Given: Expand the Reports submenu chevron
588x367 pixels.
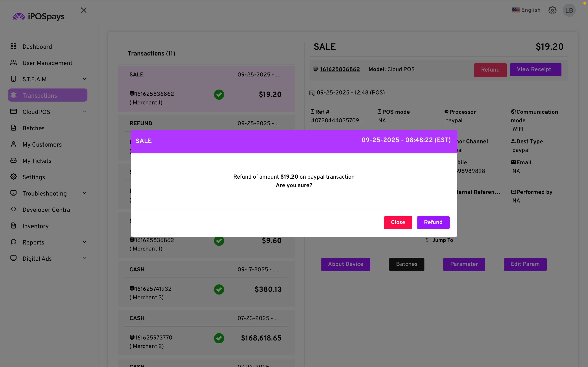Looking at the screenshot, I should (x=84, y=242).
